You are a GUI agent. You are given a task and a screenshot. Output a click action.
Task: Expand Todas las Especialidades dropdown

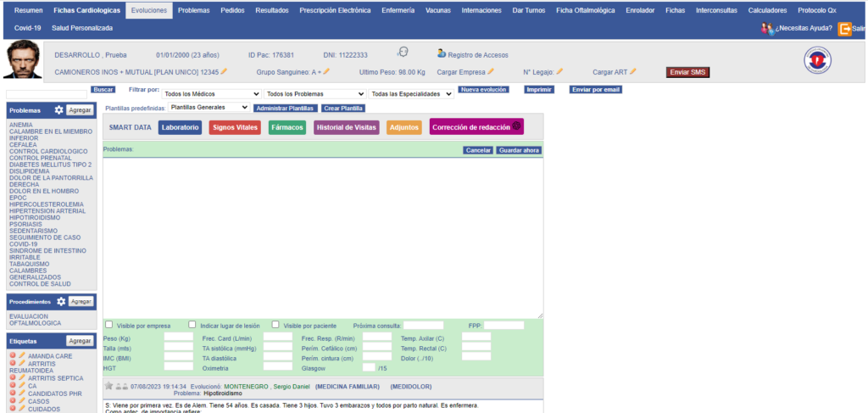pos(411,94)
